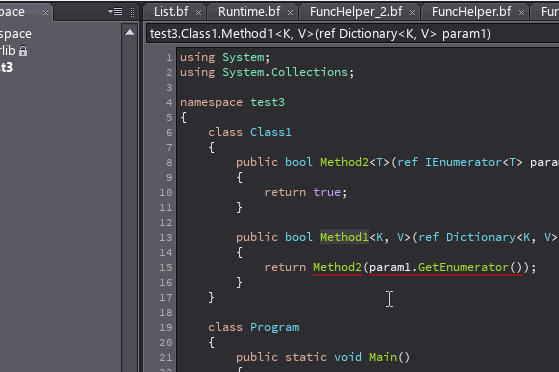
Task: Click 'Dictionary<K, V>' type on line 13
Action: pos(502,237)
